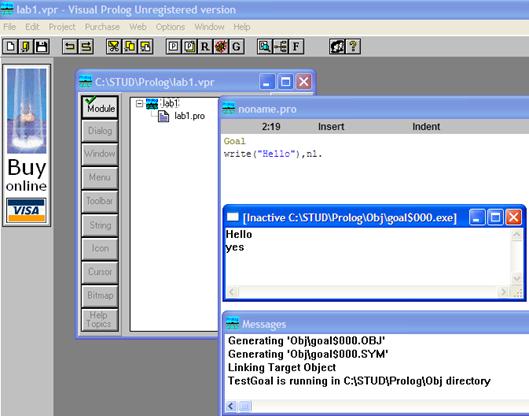
Task: Click the Messages window title bar
Action: pos(376,324)
